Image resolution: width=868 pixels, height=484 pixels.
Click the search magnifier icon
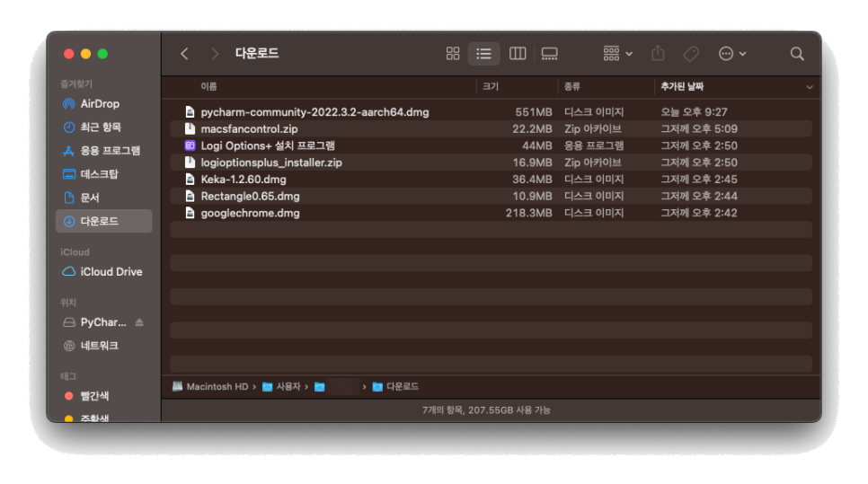coord(797,54)
